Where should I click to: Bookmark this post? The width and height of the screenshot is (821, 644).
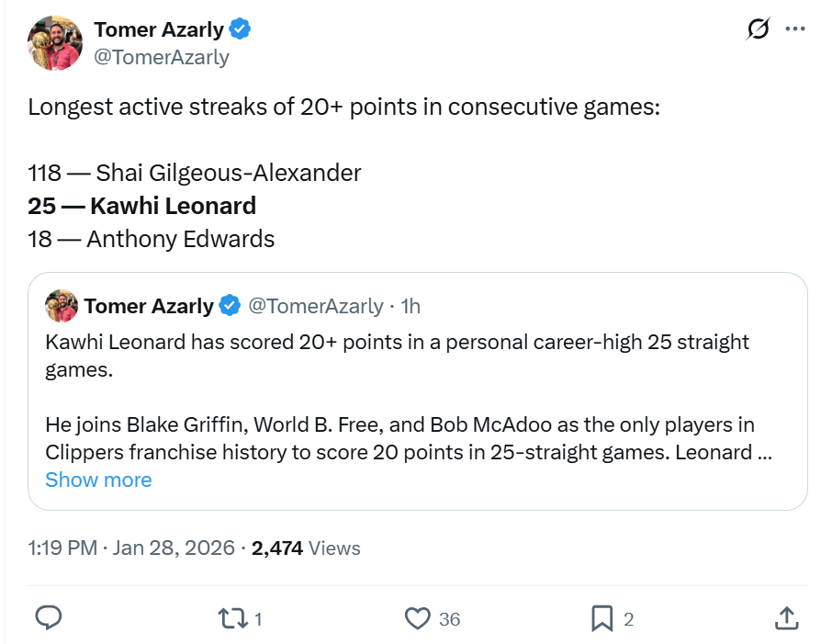[602, 618]
